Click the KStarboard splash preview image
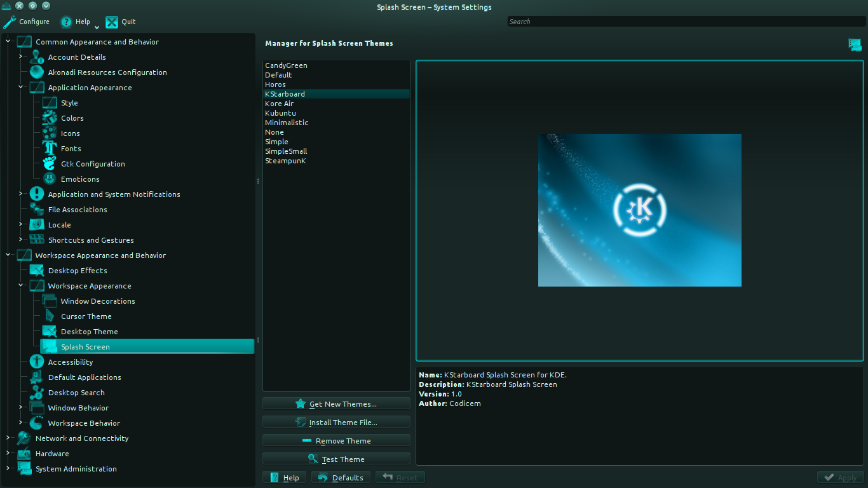The height and width of the screenshot is (488, 868). click(x=640, y=210)
